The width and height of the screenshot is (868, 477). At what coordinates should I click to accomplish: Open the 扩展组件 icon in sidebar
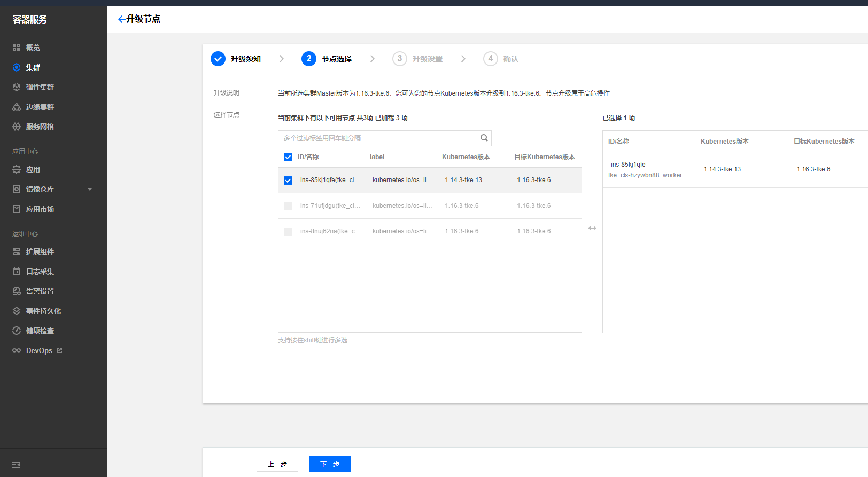pos(17,252)
